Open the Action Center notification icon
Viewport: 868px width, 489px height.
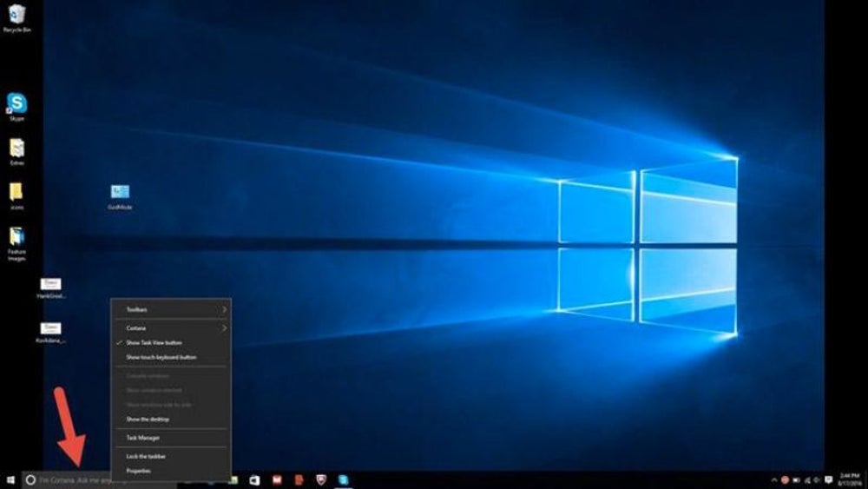point(829,480)
